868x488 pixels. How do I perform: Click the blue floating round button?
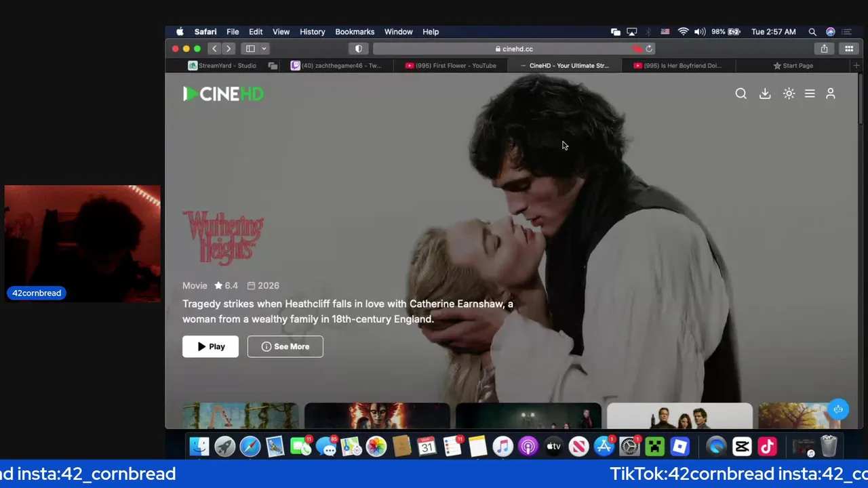838,409
